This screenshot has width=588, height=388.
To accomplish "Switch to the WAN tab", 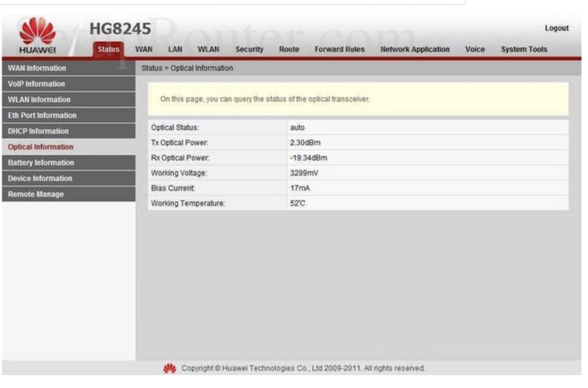I will click(144, 49).
